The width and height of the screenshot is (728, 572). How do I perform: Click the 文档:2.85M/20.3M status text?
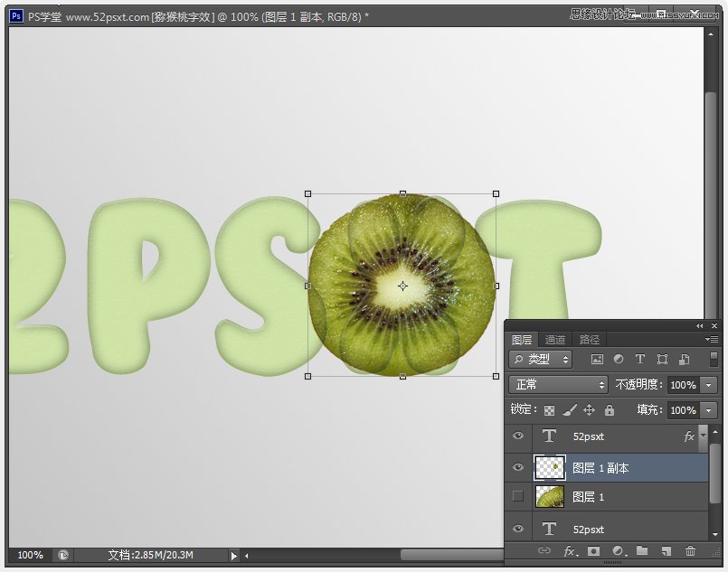click(150, 556)
